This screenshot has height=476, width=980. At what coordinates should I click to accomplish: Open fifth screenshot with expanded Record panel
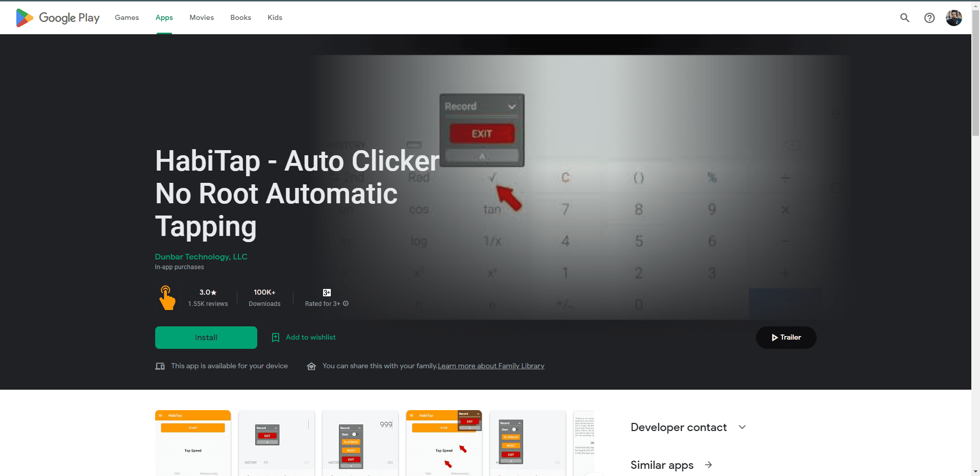click(528, 443)
